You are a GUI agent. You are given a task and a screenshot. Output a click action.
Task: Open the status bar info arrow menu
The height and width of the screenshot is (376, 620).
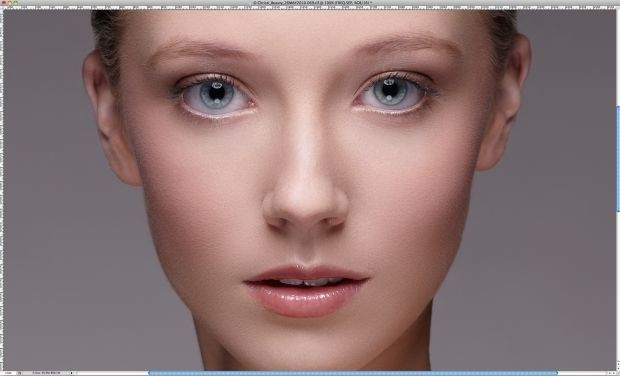72,373
